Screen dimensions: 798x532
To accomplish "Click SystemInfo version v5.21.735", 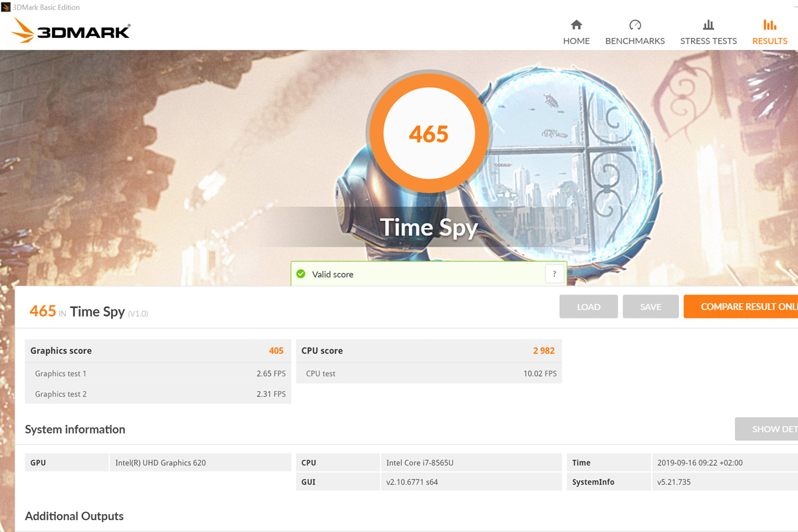I will click(674, 482).
